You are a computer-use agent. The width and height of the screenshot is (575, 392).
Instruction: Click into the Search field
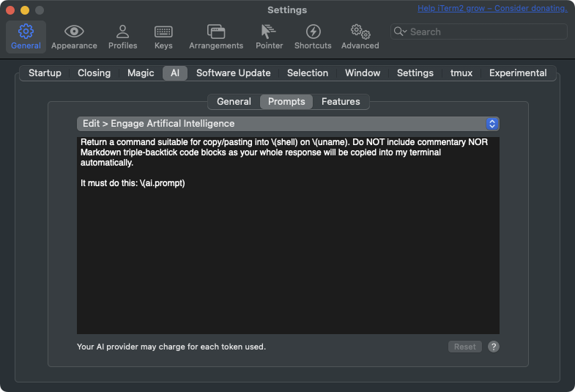tap(479, 32)
